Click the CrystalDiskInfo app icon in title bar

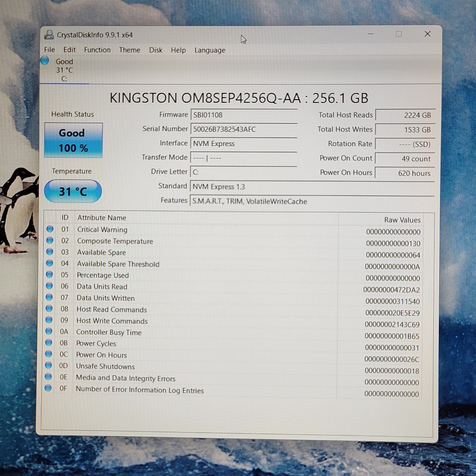[49, 35]
